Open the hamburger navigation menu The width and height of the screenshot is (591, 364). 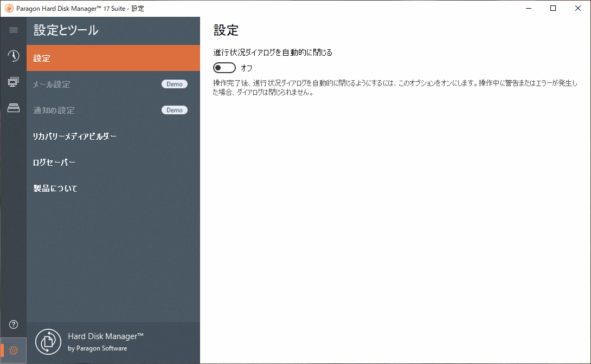(13, 30)
